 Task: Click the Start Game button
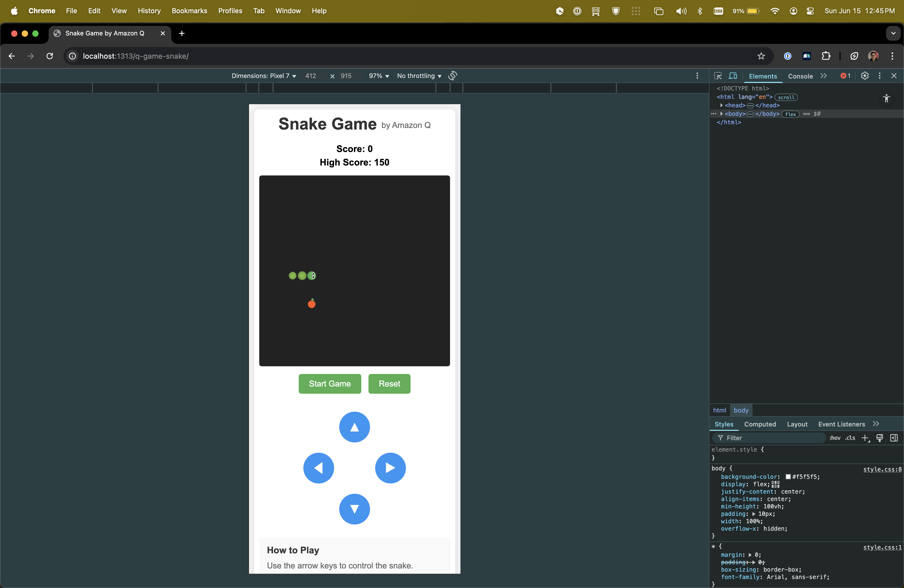(330, 384)
